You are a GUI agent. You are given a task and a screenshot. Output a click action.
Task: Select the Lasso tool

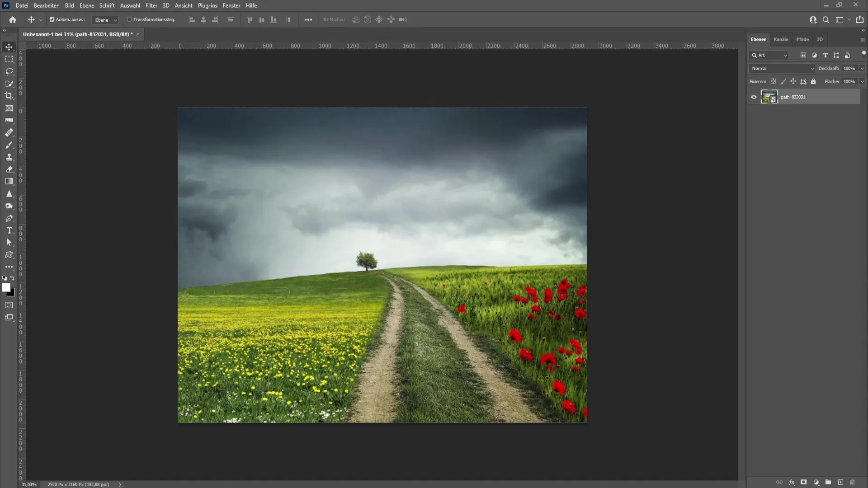click(9, 71)
